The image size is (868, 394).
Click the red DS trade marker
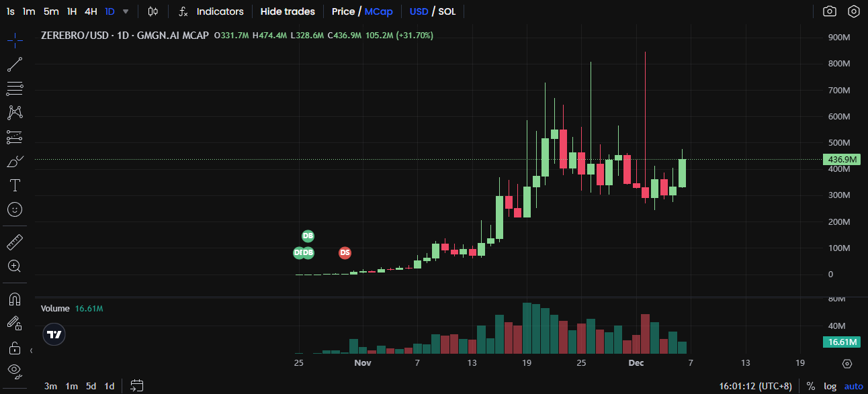(x=345, y=253)
